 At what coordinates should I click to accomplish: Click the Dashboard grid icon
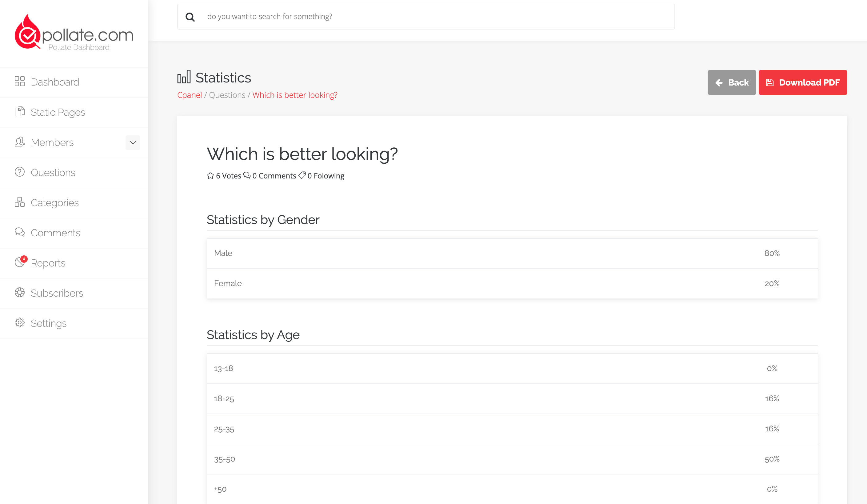(x=20, y=82)
